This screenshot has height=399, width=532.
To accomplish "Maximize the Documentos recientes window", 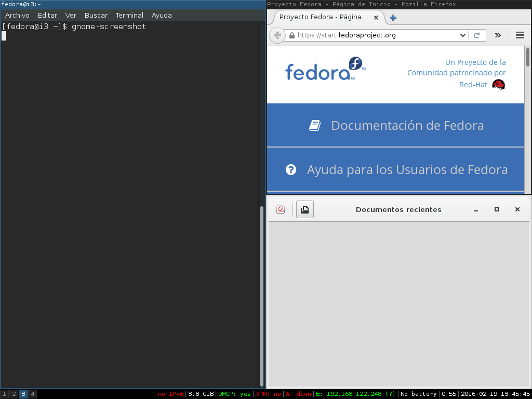I will [x=496, y=210].
